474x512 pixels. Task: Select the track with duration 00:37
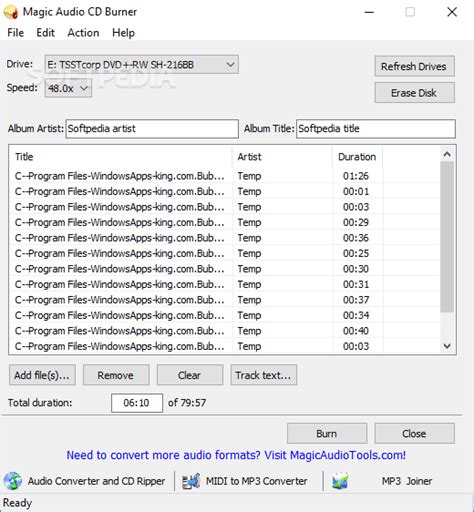[224, 300]
